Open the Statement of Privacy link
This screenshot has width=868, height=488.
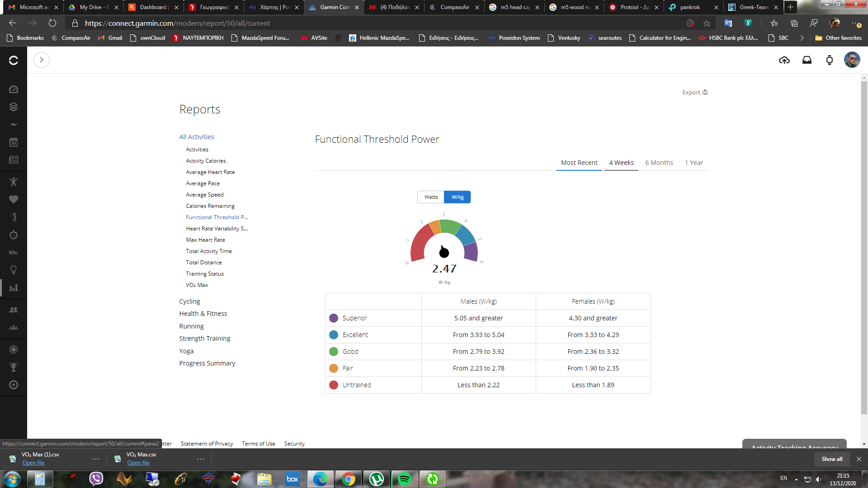(x=207, y=444)
